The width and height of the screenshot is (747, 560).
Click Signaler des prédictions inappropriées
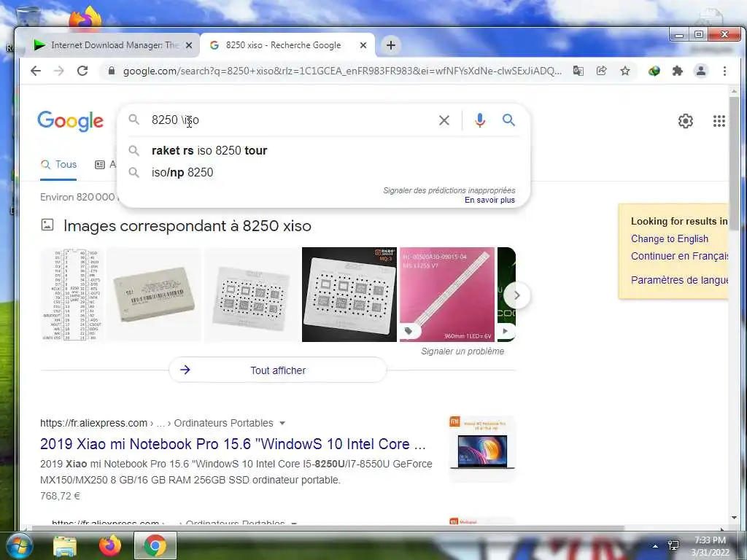449,190
